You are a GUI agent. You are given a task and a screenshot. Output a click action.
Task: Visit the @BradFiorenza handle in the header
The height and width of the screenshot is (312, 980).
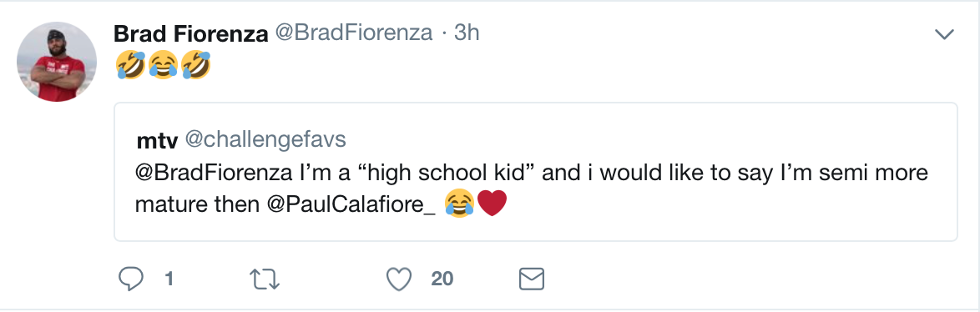point(354,33)
